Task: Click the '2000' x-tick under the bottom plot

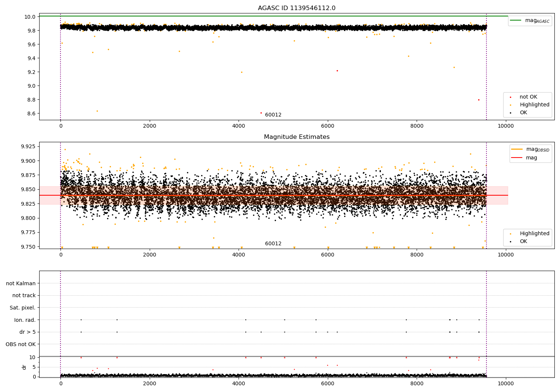Action: [x=150, y=384]
